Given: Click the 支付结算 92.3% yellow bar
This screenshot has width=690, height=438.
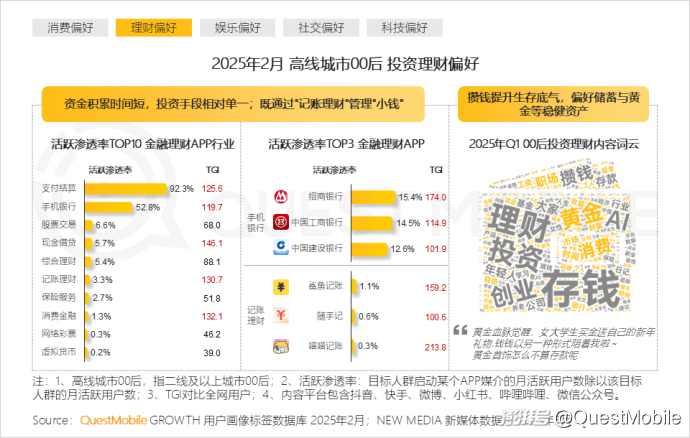Looking at the screenshot, I should 128,188.
